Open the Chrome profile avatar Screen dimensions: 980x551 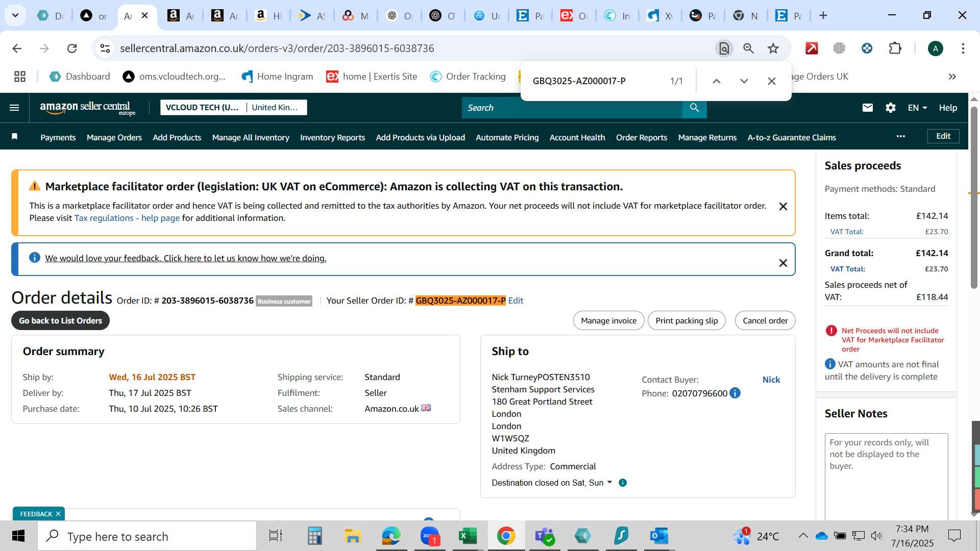coord(936,48)
